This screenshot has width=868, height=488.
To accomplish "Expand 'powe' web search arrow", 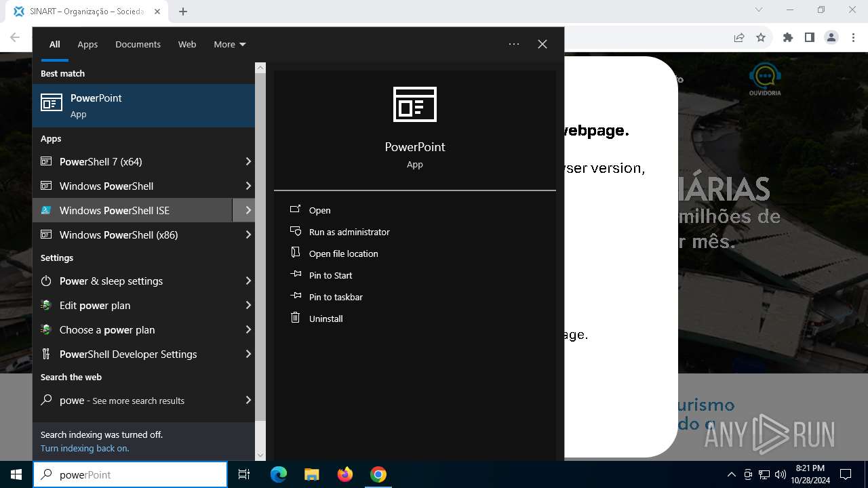I will [248, 400].
